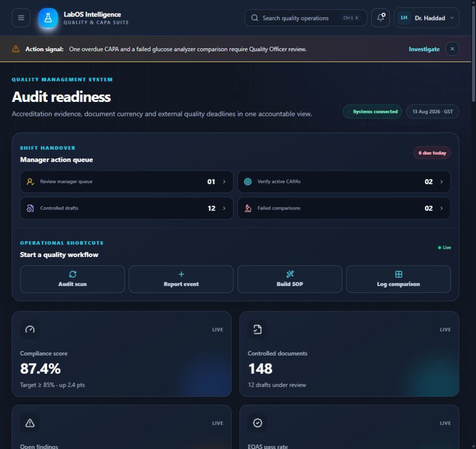Start the Report event workflow
This screenshot has height=449, width=476.
[x=181, y=279]
